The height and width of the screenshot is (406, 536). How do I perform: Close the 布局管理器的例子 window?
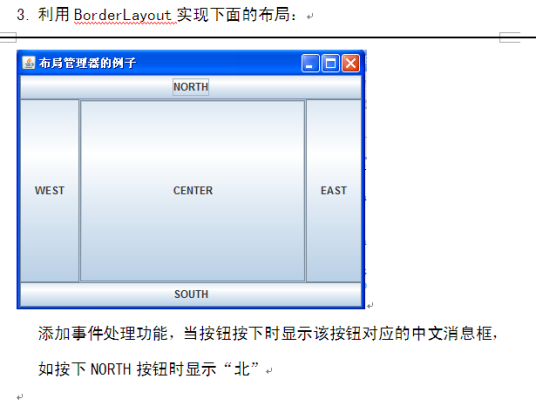(x=351, y=63)
